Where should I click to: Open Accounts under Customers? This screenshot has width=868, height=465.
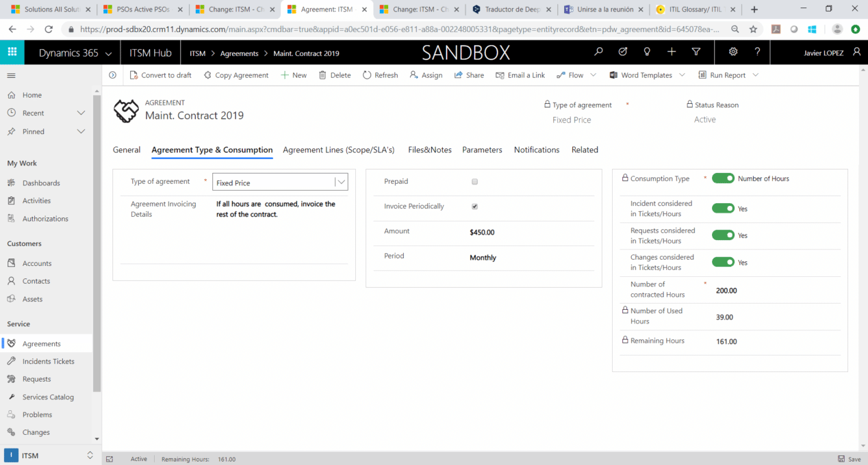point(37,263)
